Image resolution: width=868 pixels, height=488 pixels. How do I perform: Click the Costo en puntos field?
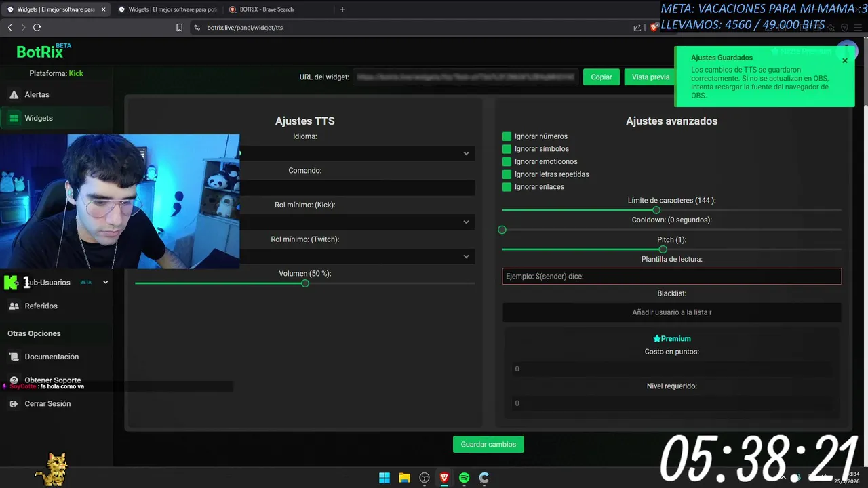tap(672, 369)
